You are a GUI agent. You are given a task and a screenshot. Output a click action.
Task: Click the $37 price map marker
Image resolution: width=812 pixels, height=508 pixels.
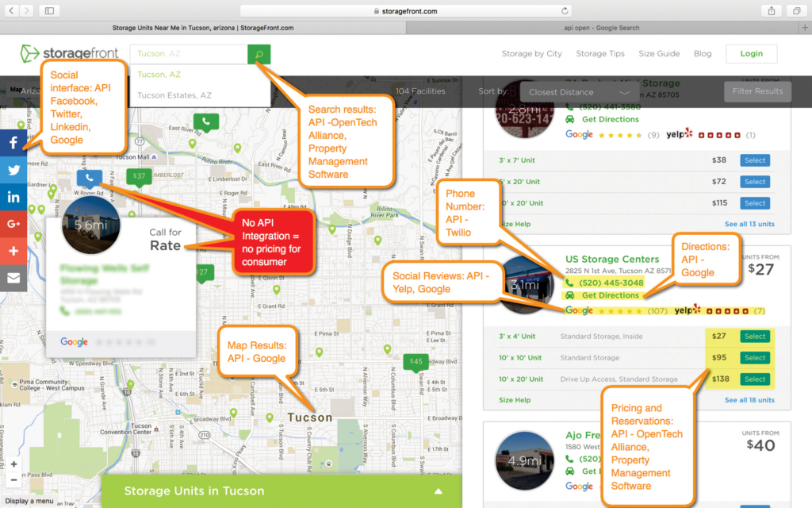coord(139,177)
